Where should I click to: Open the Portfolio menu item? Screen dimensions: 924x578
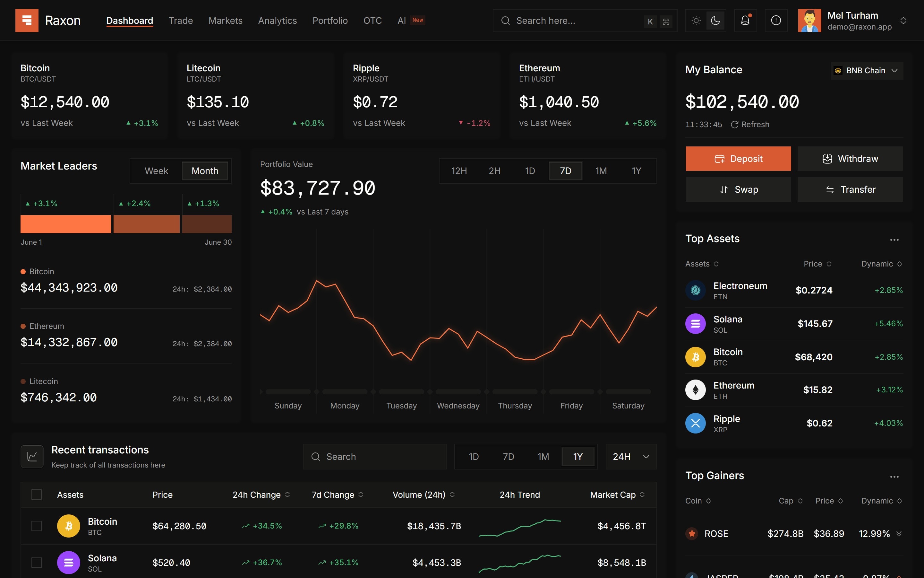(x=330, y=21)
